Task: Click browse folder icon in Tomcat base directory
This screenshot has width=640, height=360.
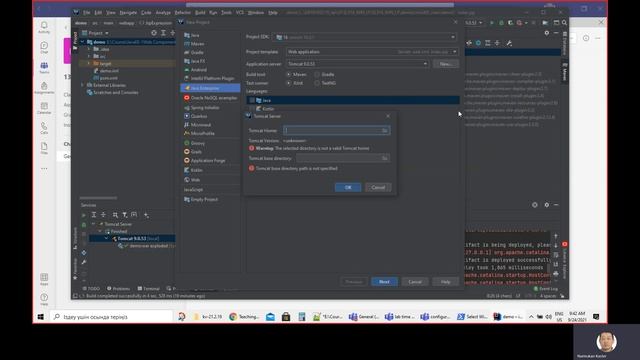Action: (384, 158)
